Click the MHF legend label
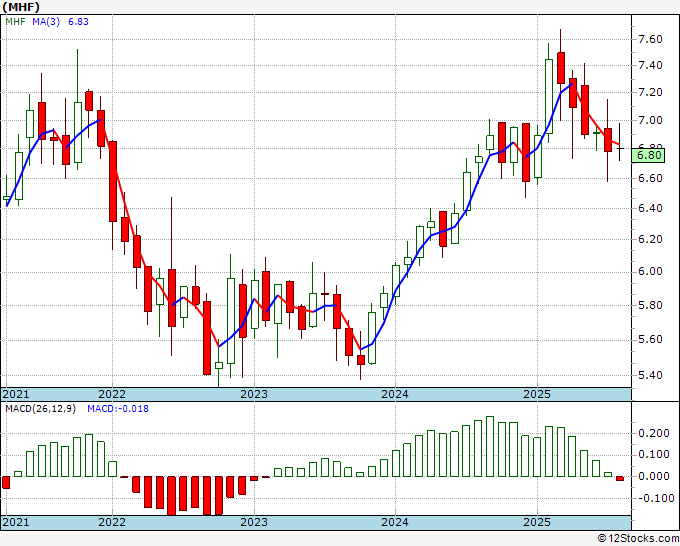680x546 pixels. pyautogui.click(x=15, y=21)
